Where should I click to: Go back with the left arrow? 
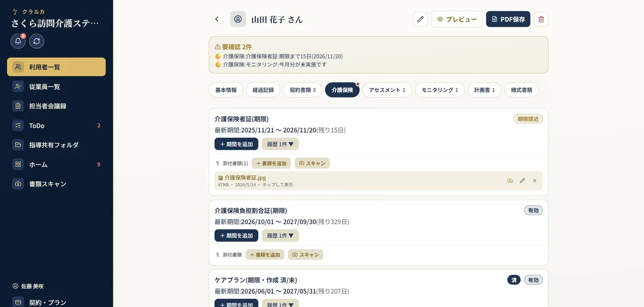point(217,19)
